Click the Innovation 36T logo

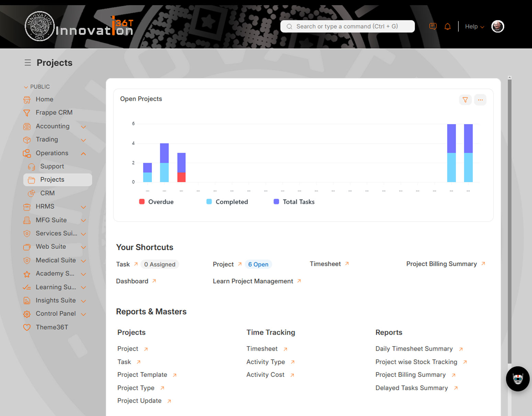79,26
